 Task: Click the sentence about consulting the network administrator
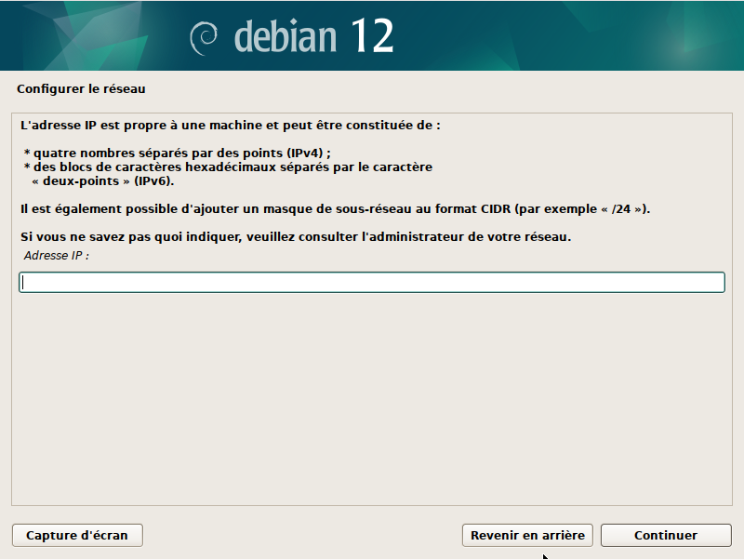[296, 236]
